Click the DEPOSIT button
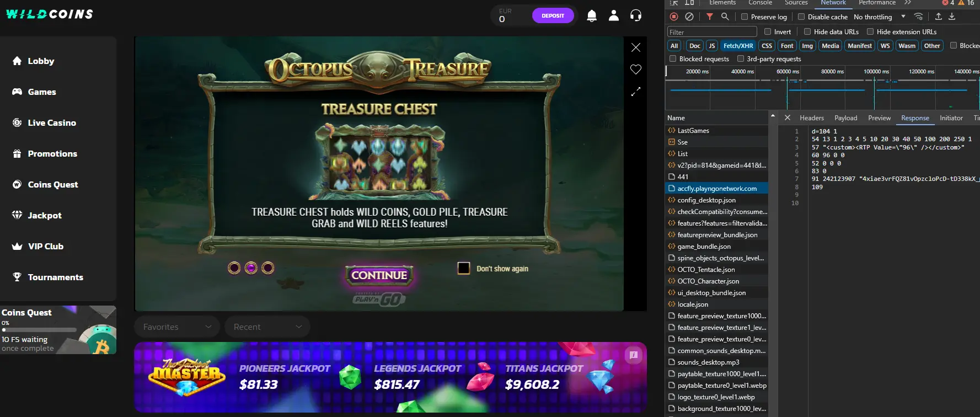 point(553,15)
